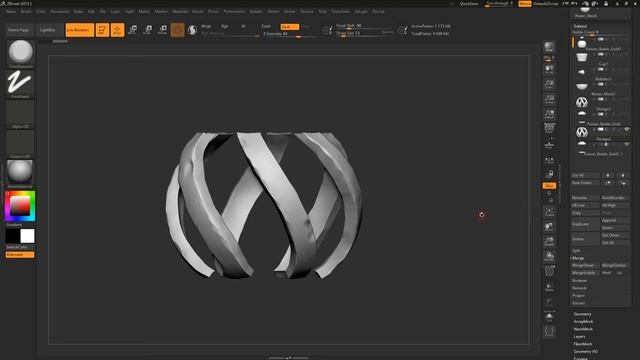640x360 pixels.
Task: Open the Transform menu
Action: (x=340, y=11)
